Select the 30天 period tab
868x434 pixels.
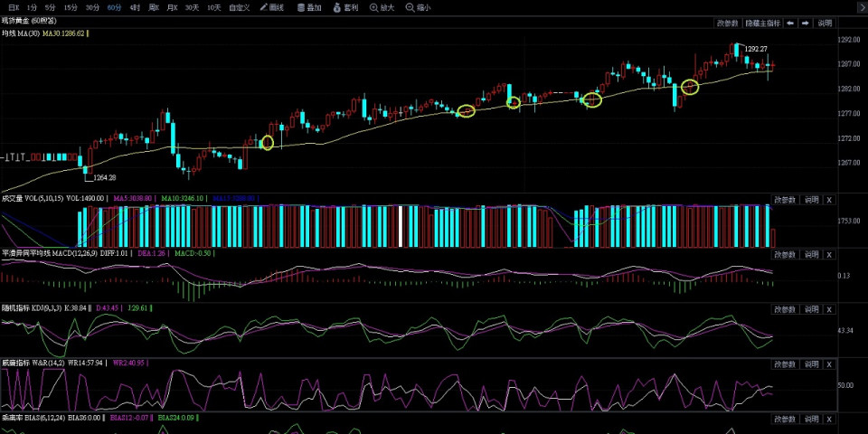(x=192, y=7)
